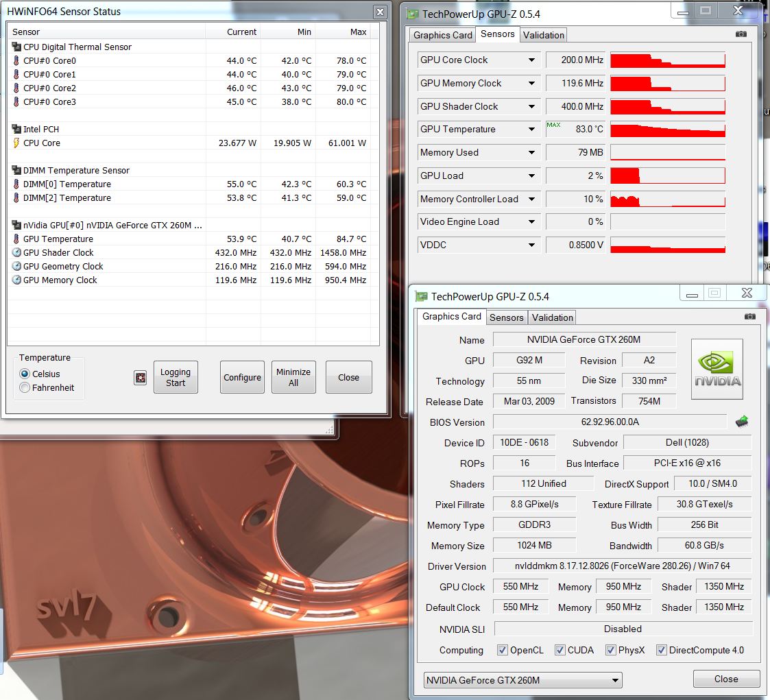Click the camera icon in GPU-Z Sensors window
The image size is (770, 700).
point(741,34)
